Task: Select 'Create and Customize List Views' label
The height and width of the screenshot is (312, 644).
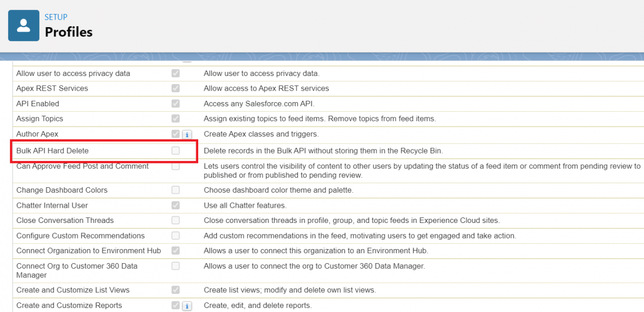Action: (x=73, y=290)
